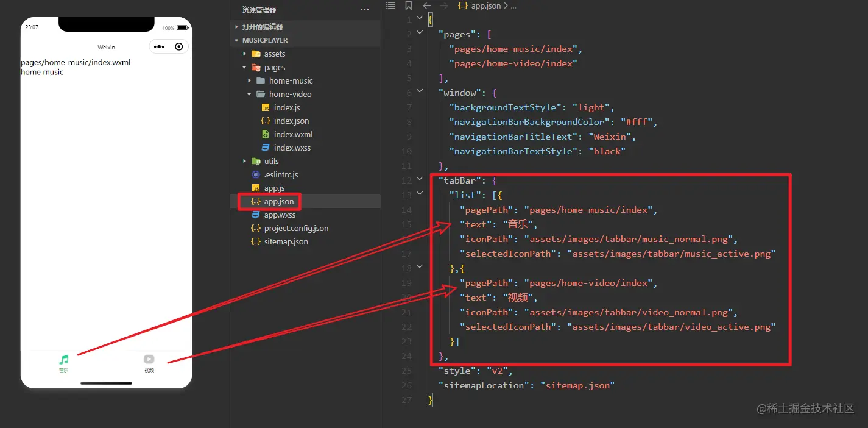
Task: Click the battery icon in simulator status bar
Action: coord(182,27)
